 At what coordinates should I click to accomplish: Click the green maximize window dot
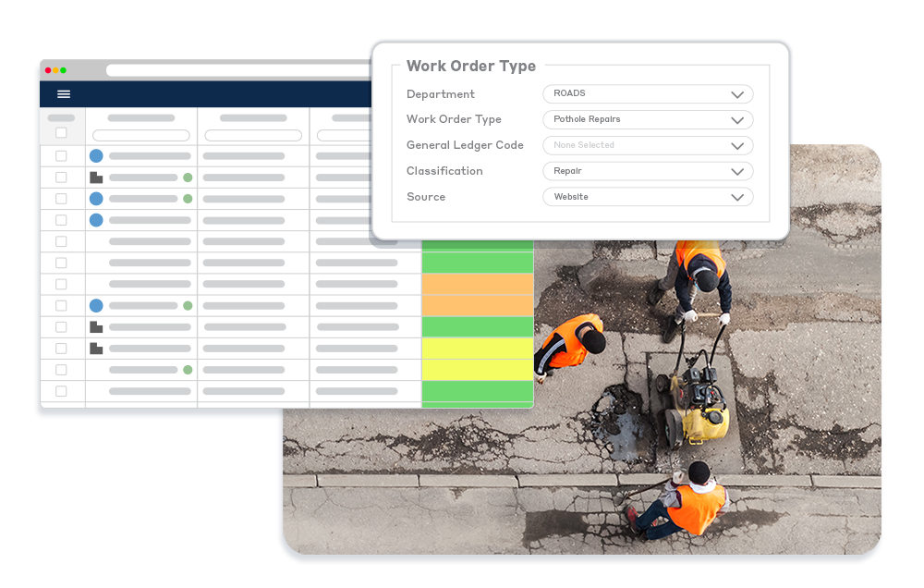tap(64, 70)
